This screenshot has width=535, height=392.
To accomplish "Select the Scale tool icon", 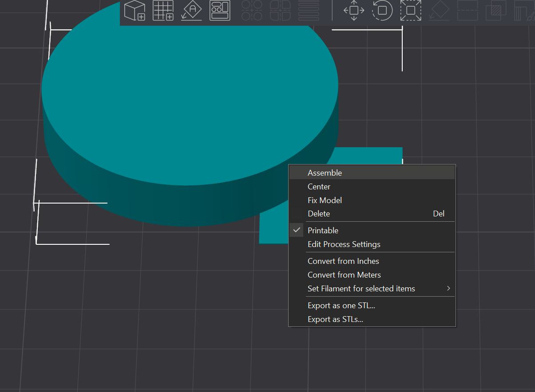I will click(411, 10).
